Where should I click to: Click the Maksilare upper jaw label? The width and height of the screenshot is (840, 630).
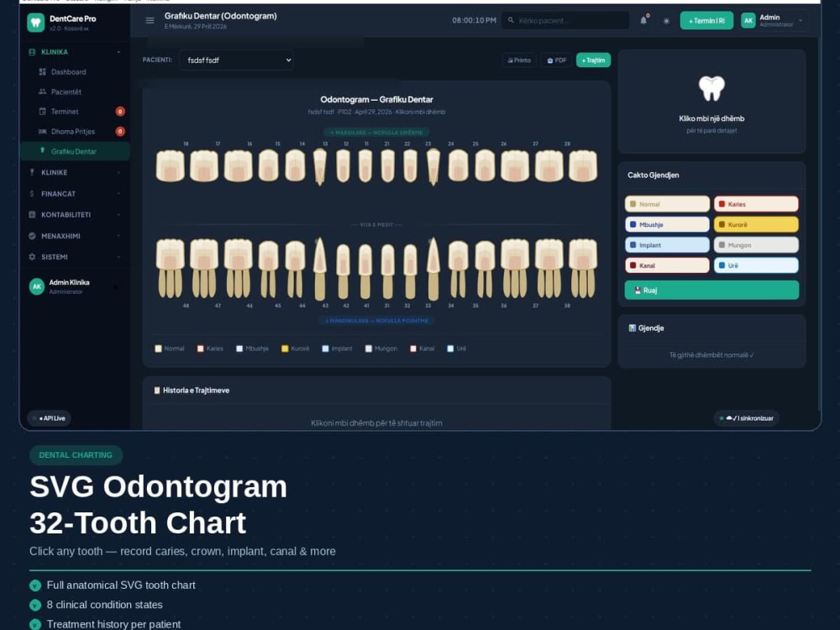pyautogui.click(x=376, y=133)
